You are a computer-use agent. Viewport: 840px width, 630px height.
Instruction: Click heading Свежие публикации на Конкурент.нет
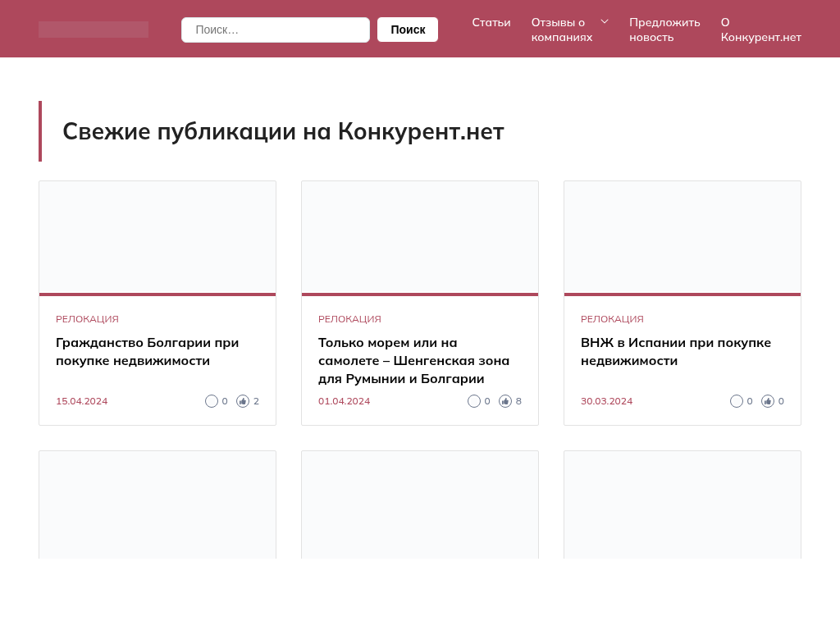[x=283, y=132]
